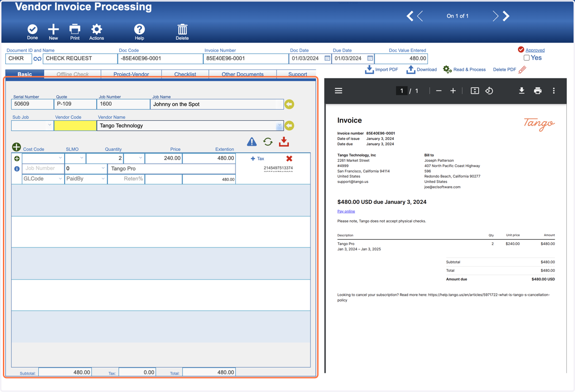Click the green refresh arrows icon
The height and width of the screenshot is (392, 575).
[x=268, y=142]
